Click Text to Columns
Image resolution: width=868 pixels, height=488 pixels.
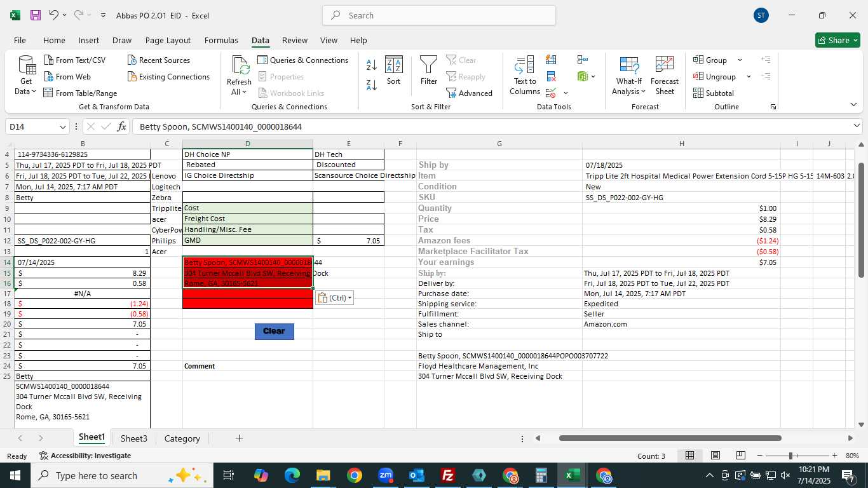pos(525,76)
